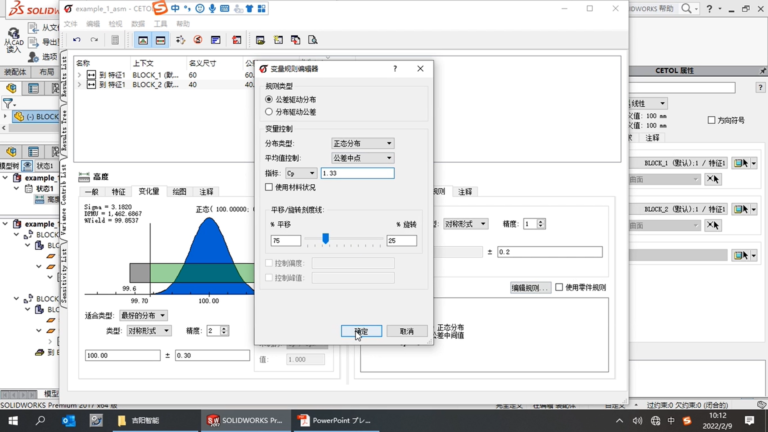
Task: Open the distribution type dropdown 正态分布
Action: point(362,144)
